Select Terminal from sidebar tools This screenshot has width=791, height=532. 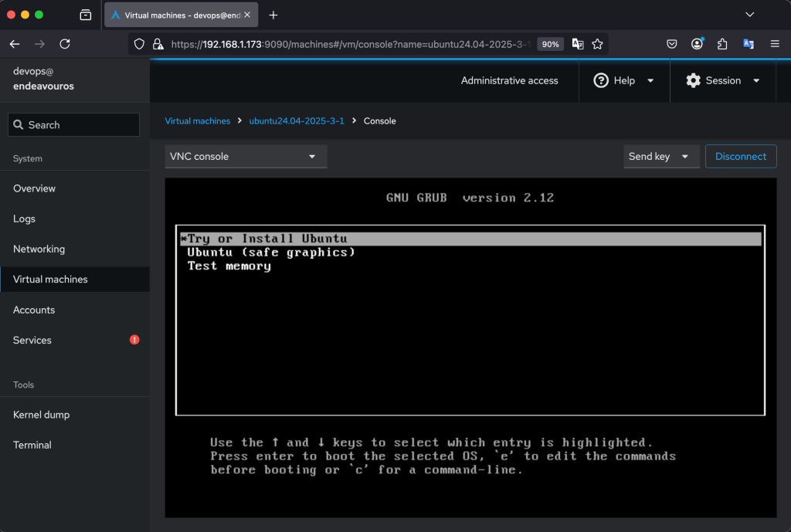tap(32, 445)
